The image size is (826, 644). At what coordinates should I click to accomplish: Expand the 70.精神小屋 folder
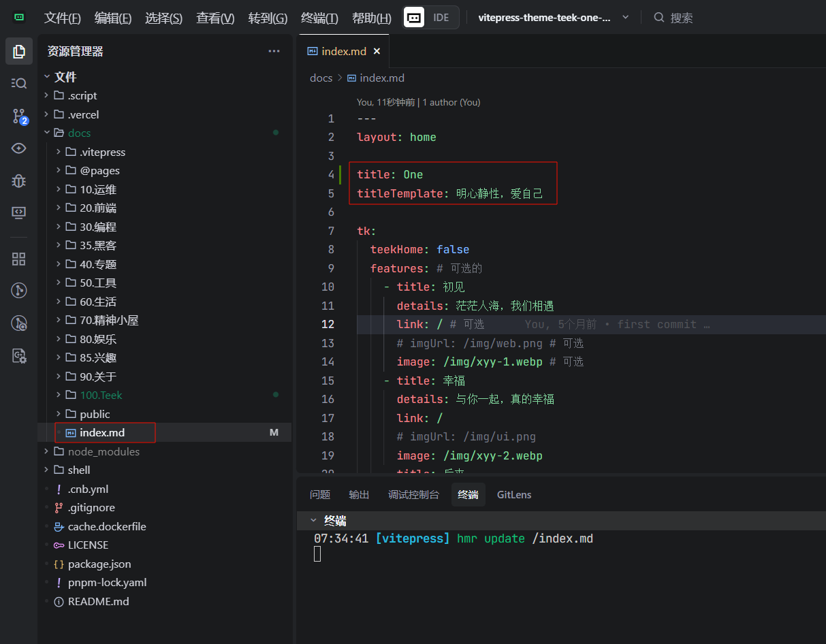(x=165, y=320)
